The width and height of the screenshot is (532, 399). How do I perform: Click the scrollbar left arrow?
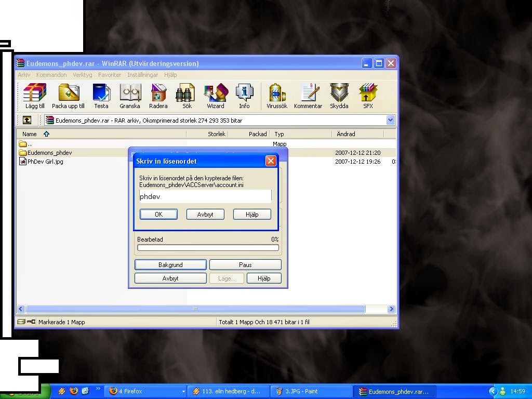(x=21, y=309)
